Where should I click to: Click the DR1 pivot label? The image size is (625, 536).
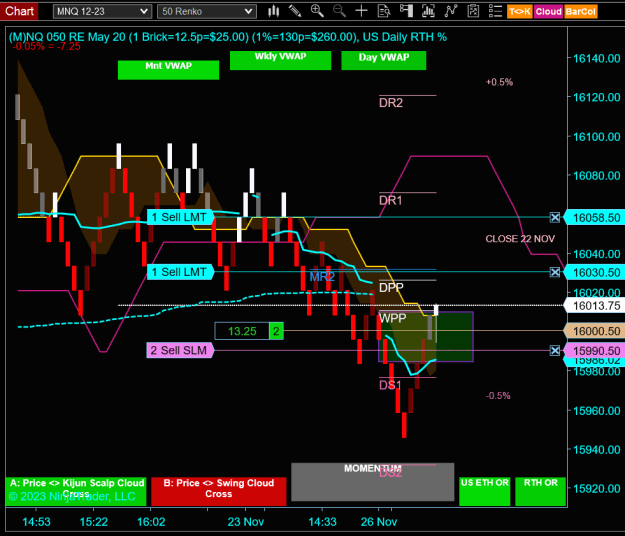[391, 200]
